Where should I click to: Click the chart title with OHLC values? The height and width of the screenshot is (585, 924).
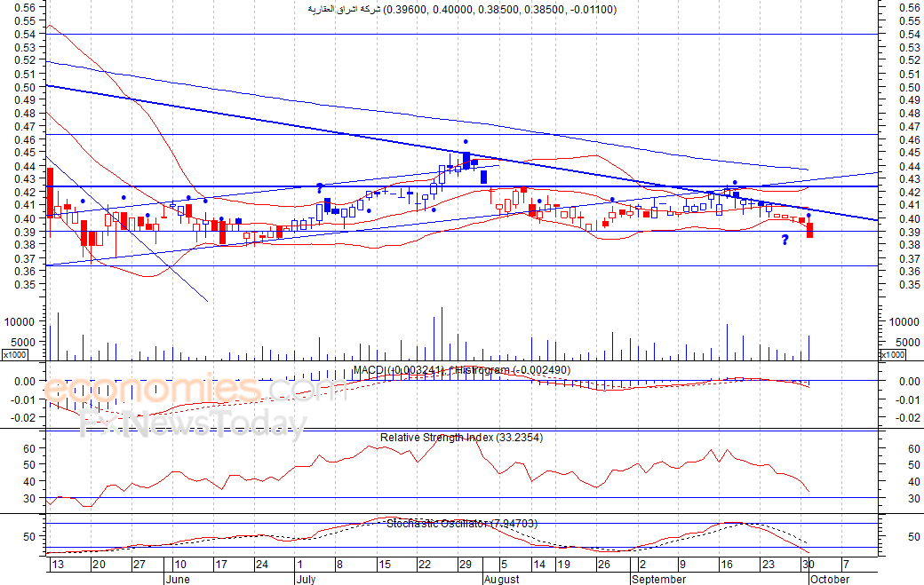coord(463,9)
